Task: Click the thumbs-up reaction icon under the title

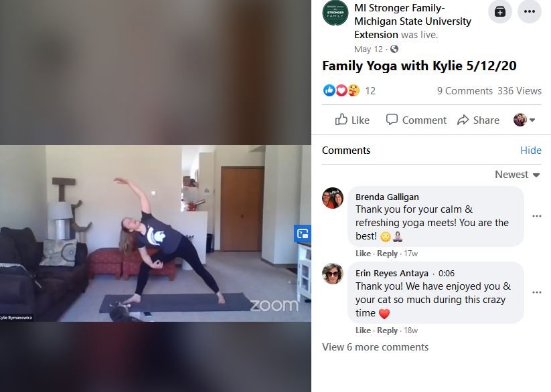Action: point(329,90)
